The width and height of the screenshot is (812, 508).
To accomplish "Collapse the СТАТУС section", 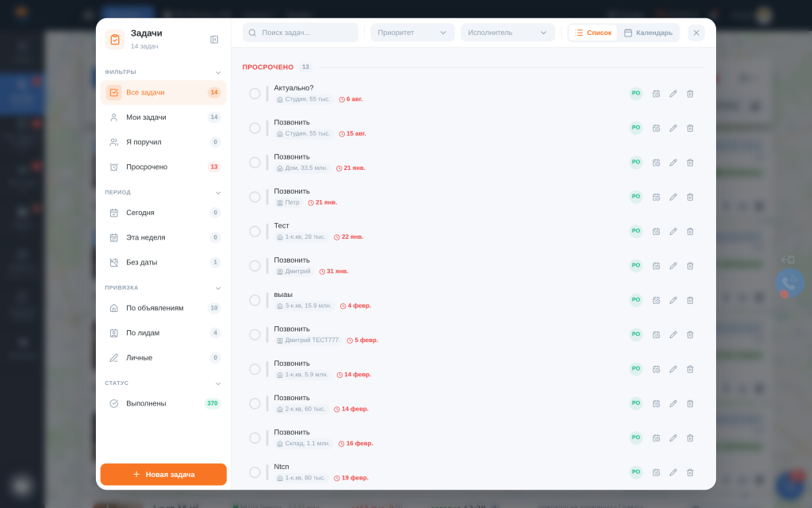I will point(218,383).
